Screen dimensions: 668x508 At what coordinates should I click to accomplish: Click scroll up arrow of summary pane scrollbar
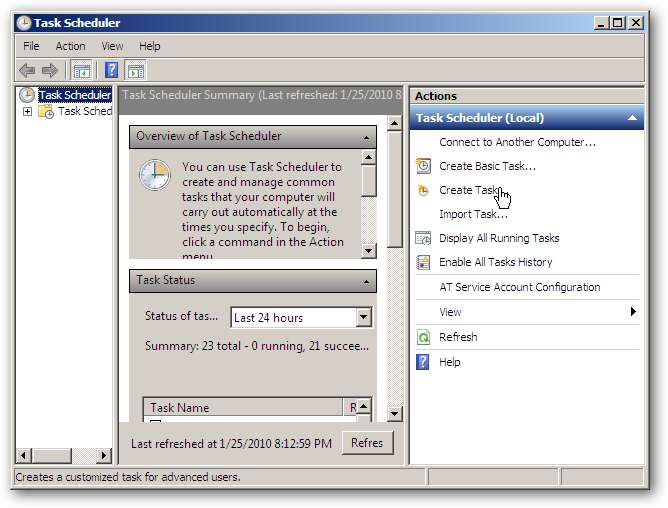[394, 124]
